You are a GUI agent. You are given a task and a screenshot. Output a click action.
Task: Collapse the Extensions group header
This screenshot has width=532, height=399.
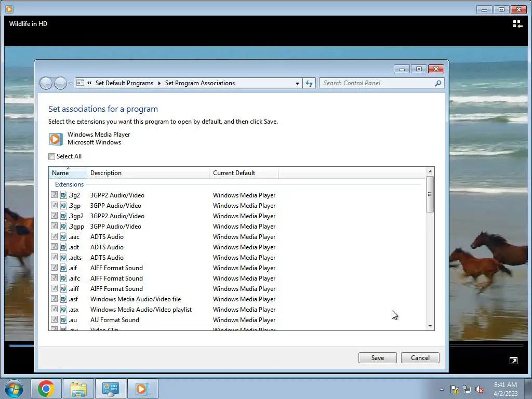click(x=69, y=184)
